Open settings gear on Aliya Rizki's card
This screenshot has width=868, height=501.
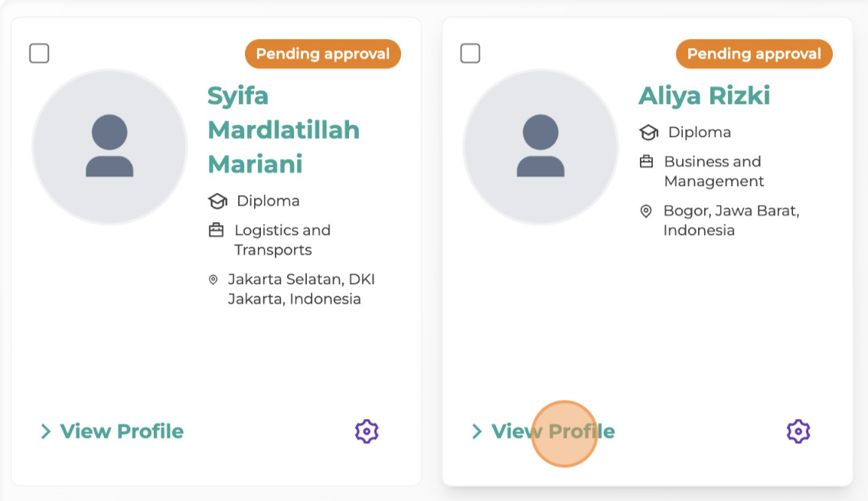(798, 431)
